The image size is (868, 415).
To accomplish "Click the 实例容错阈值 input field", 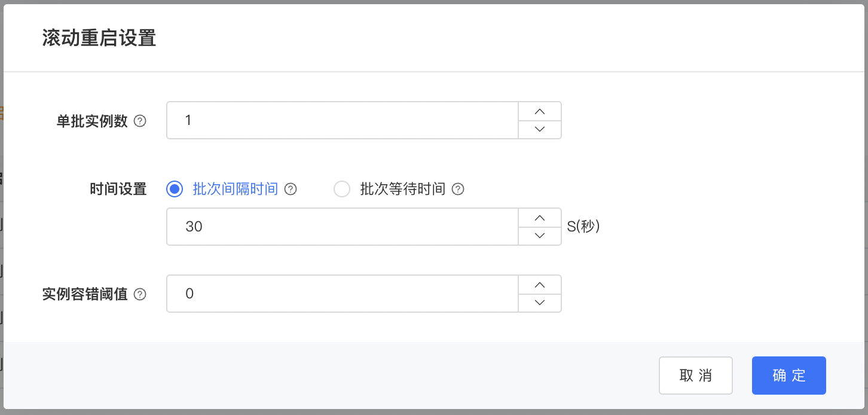I will [x=342, y=294].
